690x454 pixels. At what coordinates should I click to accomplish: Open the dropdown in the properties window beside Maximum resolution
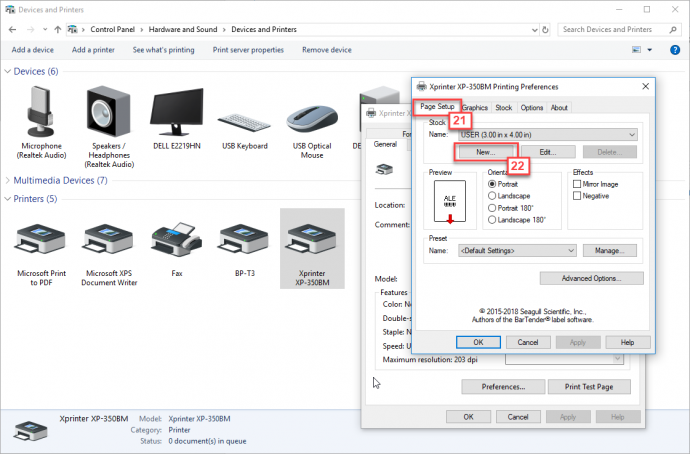pos(565,359)
